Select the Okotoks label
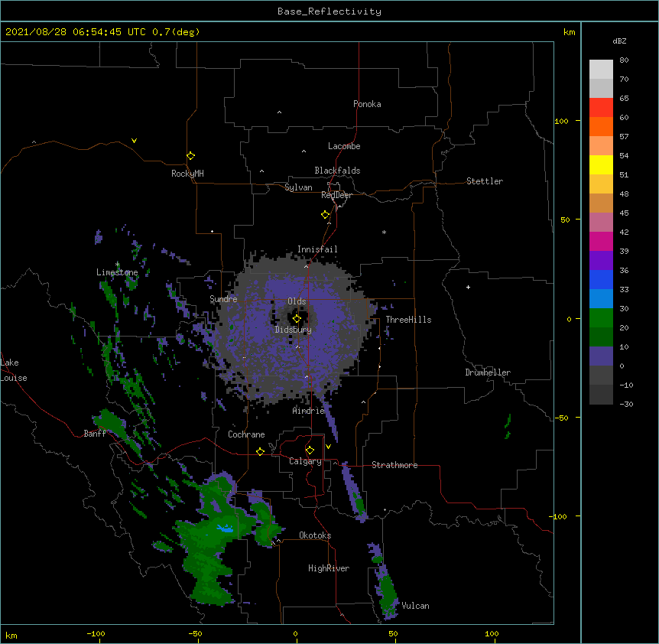Screen dimensions: 659x644 (315, 535)
